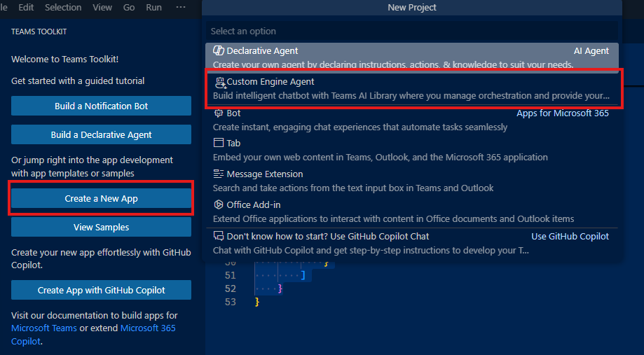Click the Tab description about web content
Image resolution: width=644 pixels, height=355 pixels.
381,157
